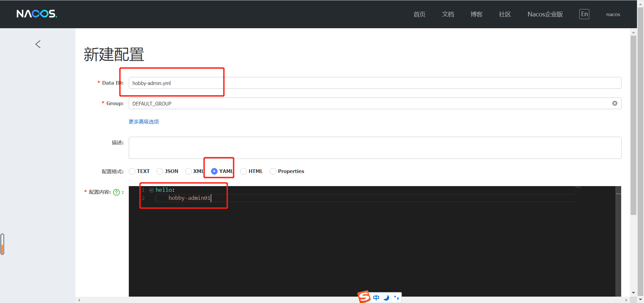Screen dimensions: 644x303
Task: Click the code editor vertical scrollbar
Action: 619,241
